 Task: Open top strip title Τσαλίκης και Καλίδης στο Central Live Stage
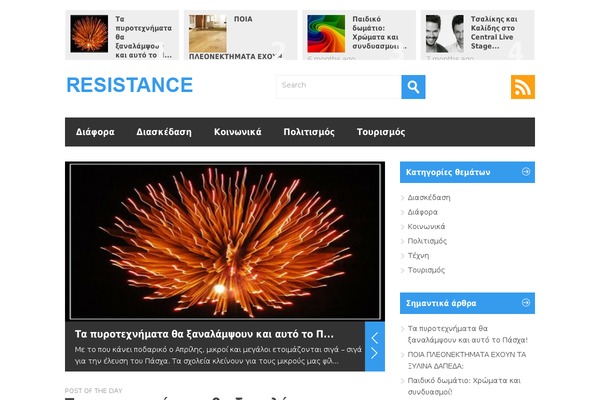[x=494, y=33]
